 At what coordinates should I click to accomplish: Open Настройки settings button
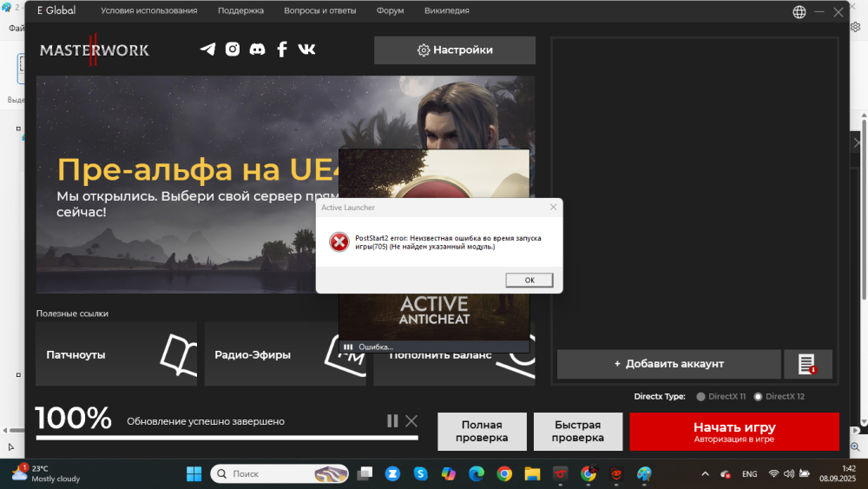(x=455, y=50)
